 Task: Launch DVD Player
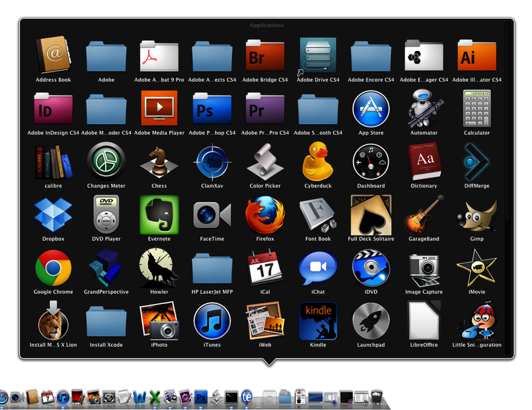click(106, 215)
